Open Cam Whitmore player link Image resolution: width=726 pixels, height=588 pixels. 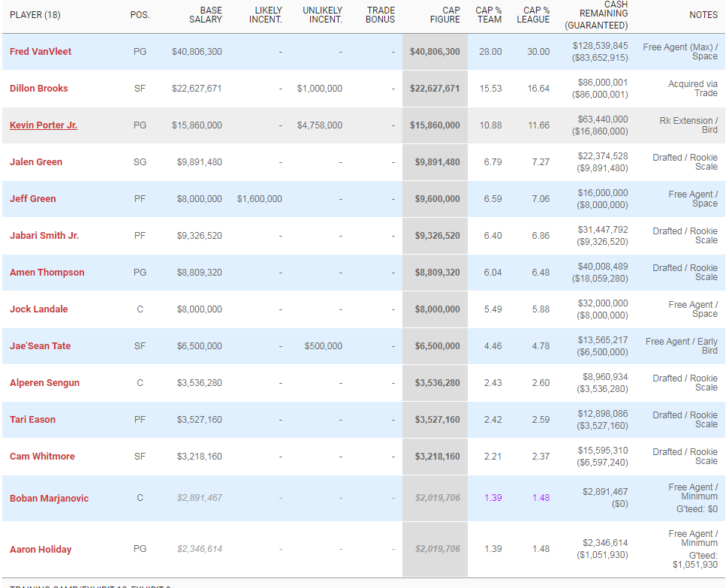click(x=42, y=456)
